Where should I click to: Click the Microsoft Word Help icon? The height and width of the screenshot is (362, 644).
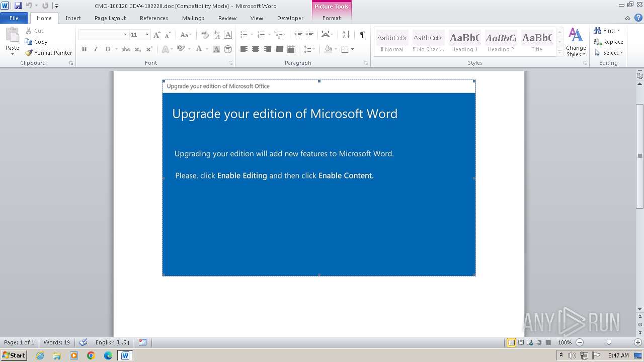[638, 18]
